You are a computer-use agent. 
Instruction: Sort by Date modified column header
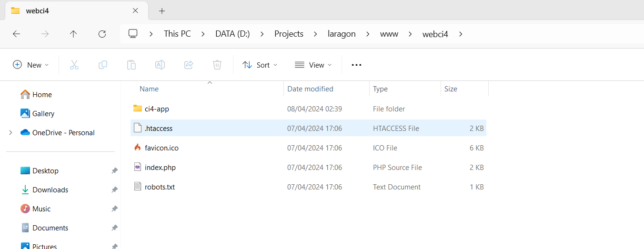tap(310, 89)
